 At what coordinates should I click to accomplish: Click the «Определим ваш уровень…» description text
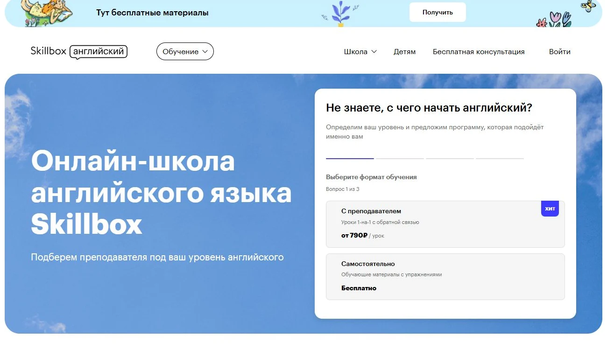tap(435, 132)
